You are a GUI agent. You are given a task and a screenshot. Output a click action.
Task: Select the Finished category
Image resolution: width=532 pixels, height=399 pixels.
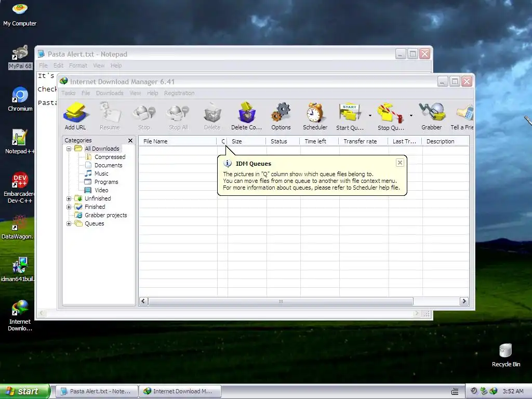(x=95, y=207)
